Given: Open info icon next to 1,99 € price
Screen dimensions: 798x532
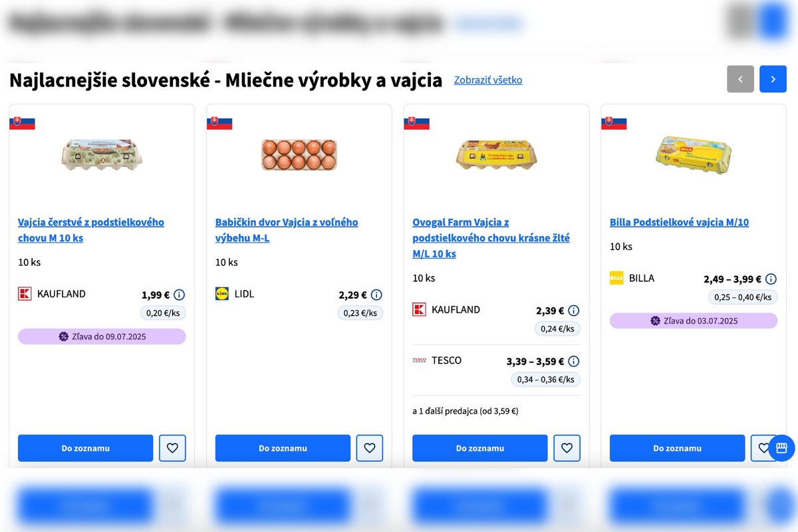Looking at the screenshot, I should coord(180,295).
